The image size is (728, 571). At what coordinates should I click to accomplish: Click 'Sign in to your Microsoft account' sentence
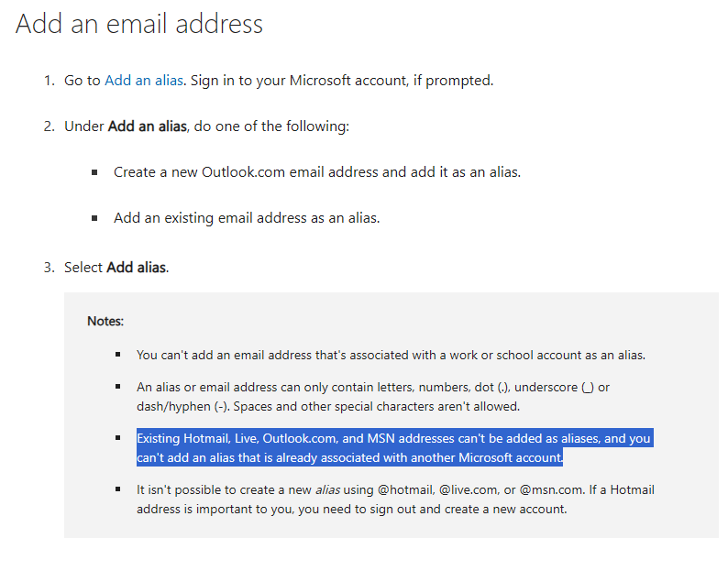[x=342, y=81]
